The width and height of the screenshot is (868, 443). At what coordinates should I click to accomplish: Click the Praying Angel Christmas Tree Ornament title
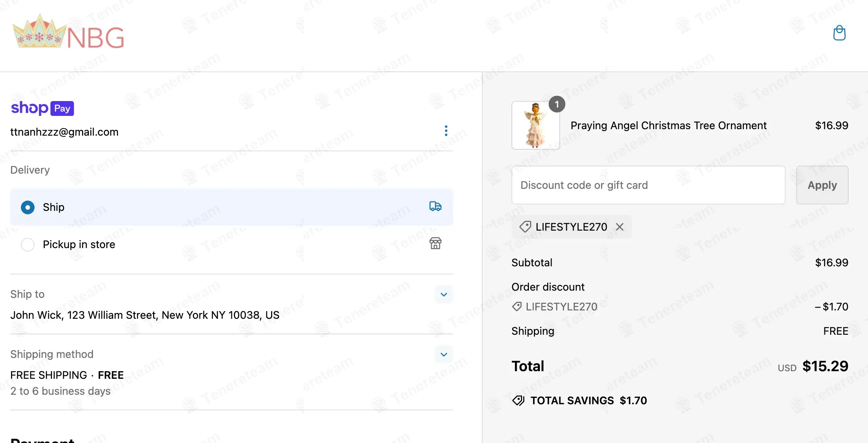668,125
